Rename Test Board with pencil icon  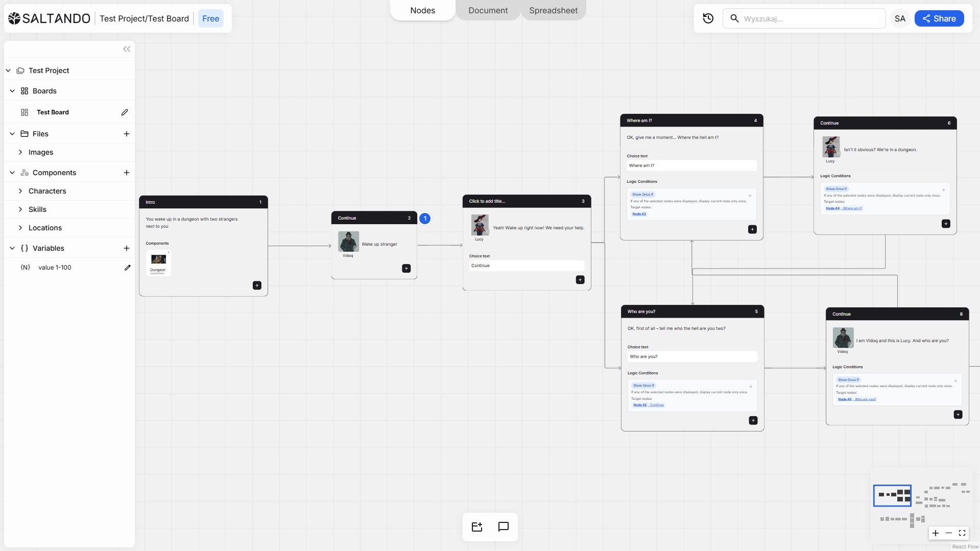coord(125,112)
